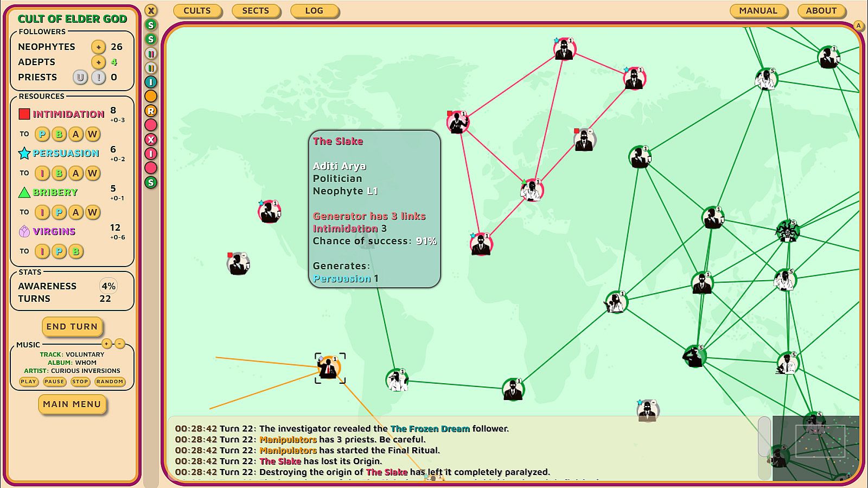Screen dimensions: 868x488
Task: Convert Persuasion to W using the W coin
Action: coord(93,173)
